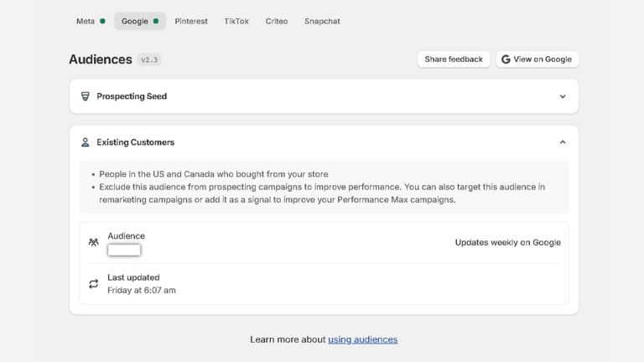Click the 'Last updated' label

click(133, 277)
